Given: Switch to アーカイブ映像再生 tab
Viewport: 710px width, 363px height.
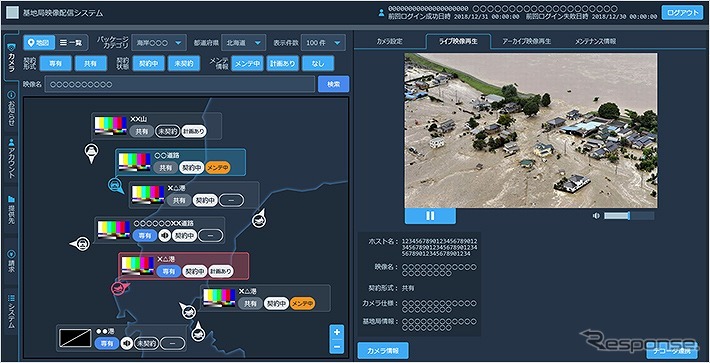Looking at the screenshot, I should pyautogui.click(x=527, y=41).
